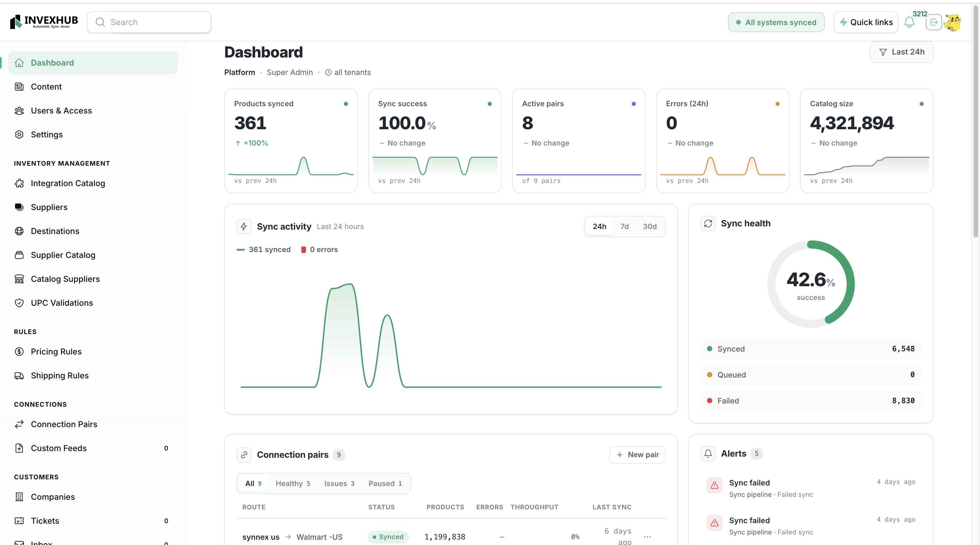
Task: Click the Pricing Rules dollar icon
Action: (x=19, y=352)
